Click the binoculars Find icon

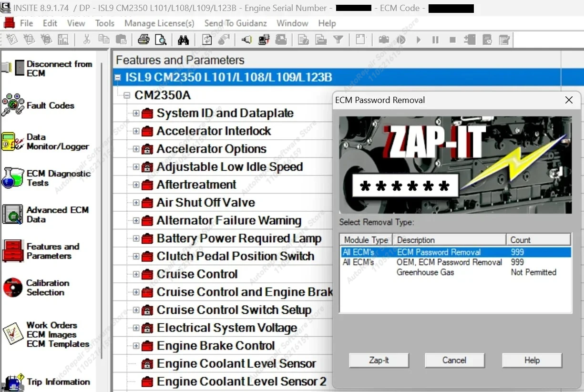click(183, 40)
